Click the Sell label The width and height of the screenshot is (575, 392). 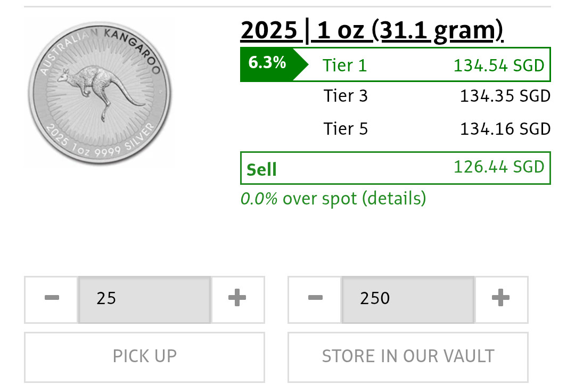point(261,169)
